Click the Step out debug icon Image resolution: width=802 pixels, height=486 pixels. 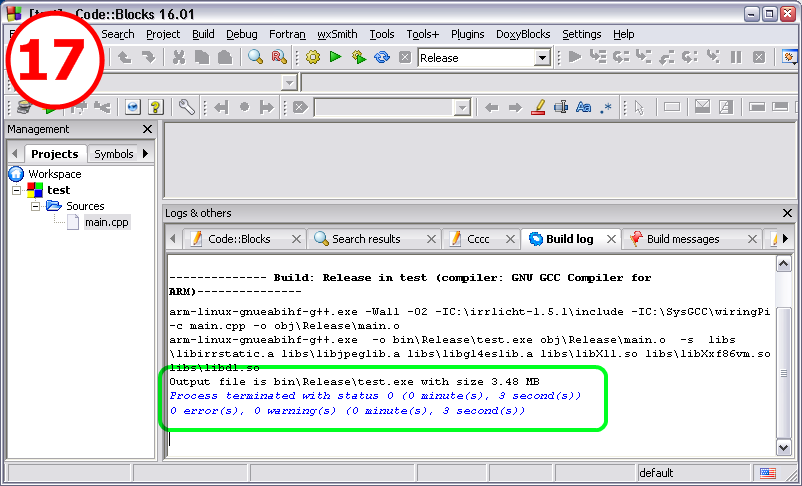[x=667, y=57]
